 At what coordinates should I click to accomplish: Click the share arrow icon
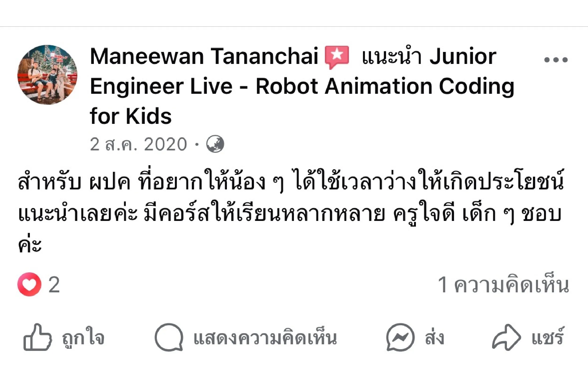[x=506, y=337]
